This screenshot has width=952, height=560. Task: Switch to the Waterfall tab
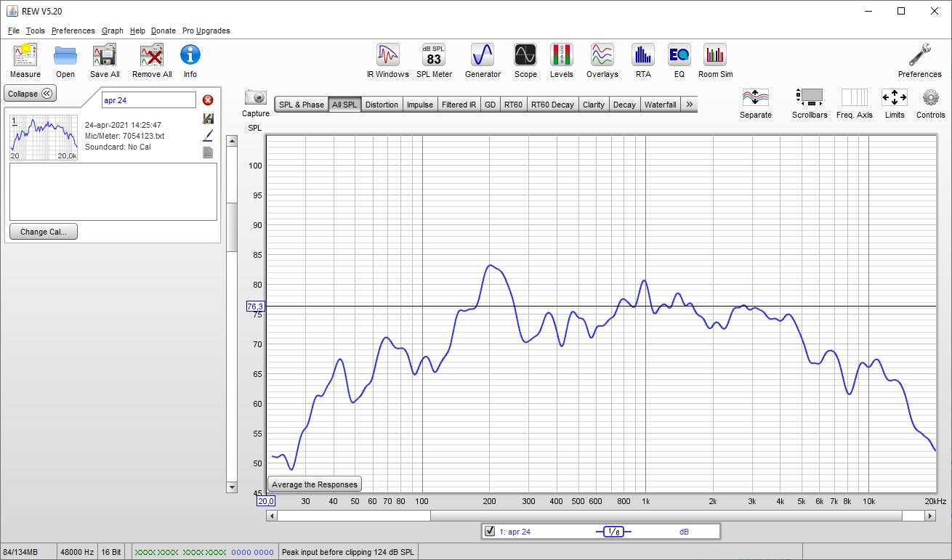point(660,105)
